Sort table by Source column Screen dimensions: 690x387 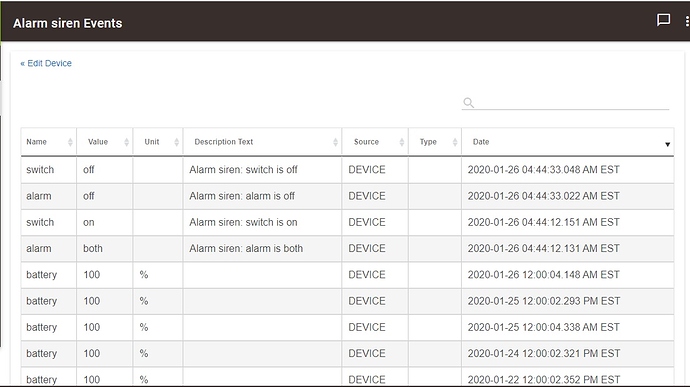[x=366, y=142]
